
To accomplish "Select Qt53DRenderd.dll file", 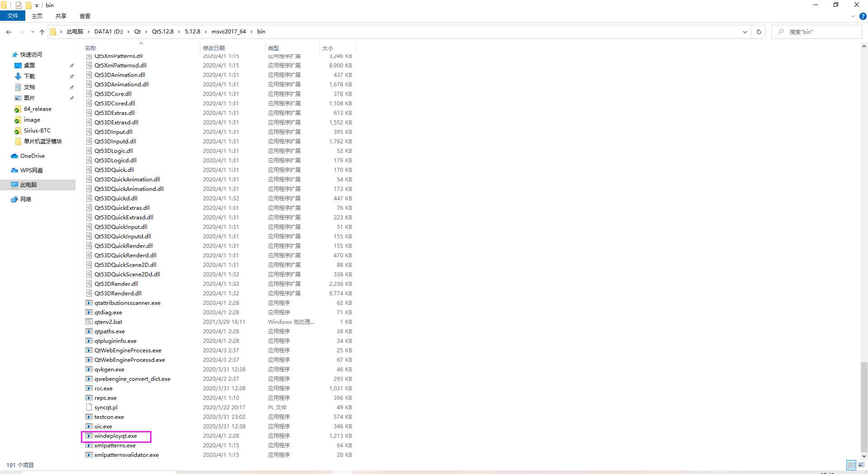I will click(x=118, y=294).
